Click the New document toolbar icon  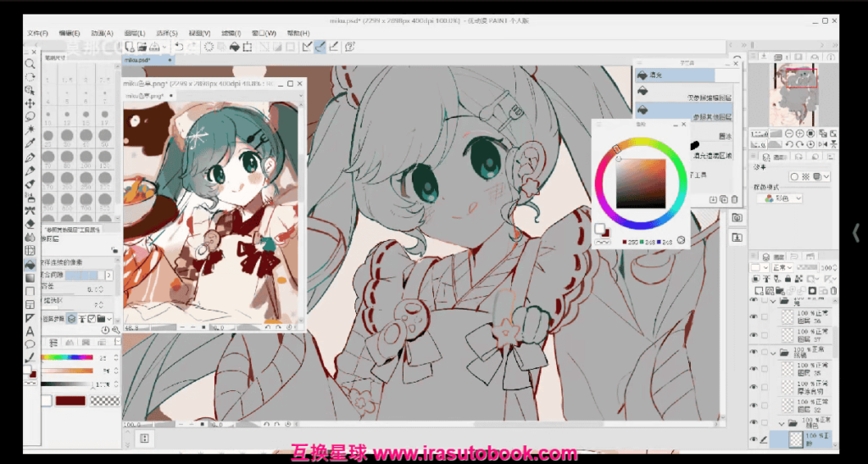129,47
